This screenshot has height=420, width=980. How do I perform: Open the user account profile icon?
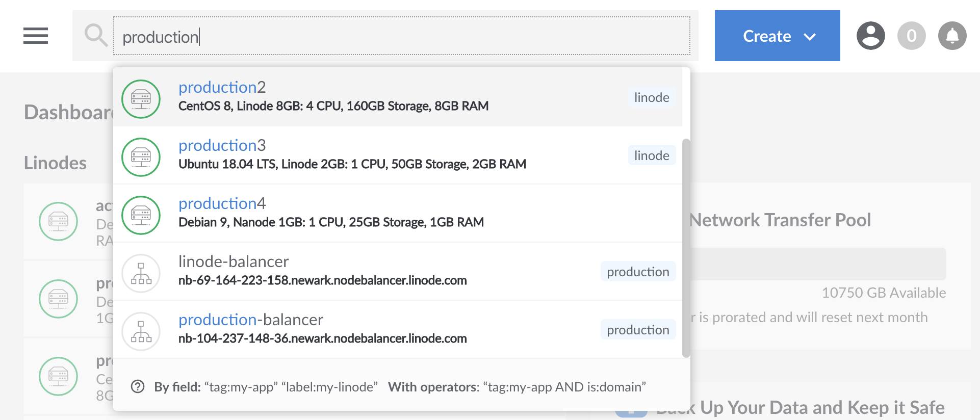click(870, 36)
